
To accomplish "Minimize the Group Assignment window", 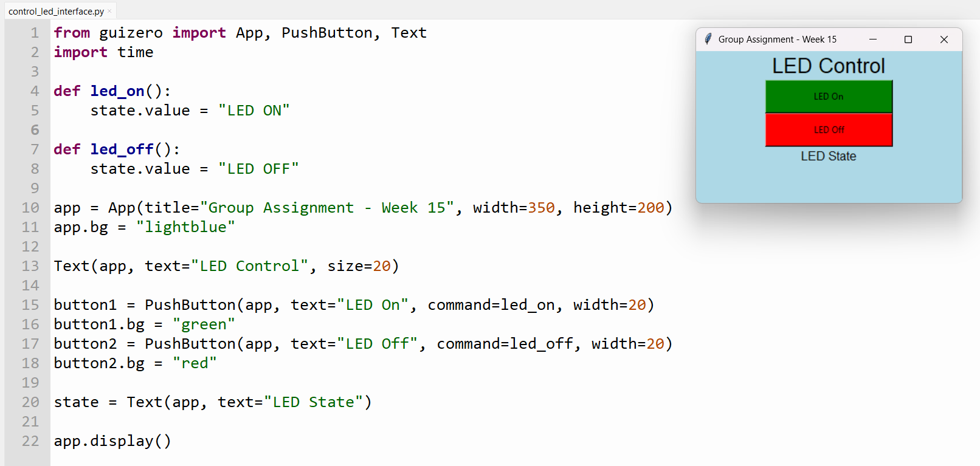I will tap(873, 39).
